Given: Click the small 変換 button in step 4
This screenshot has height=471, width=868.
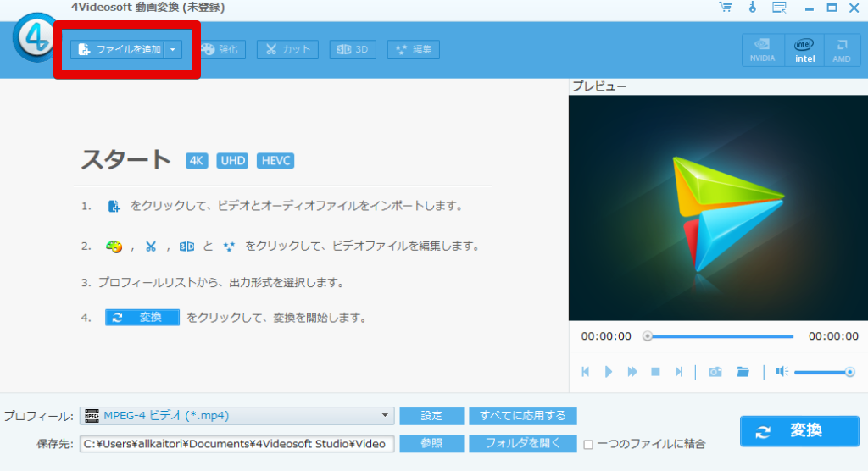Looking at the screenshot, I should pyautogui.click(x=142, y=317).
